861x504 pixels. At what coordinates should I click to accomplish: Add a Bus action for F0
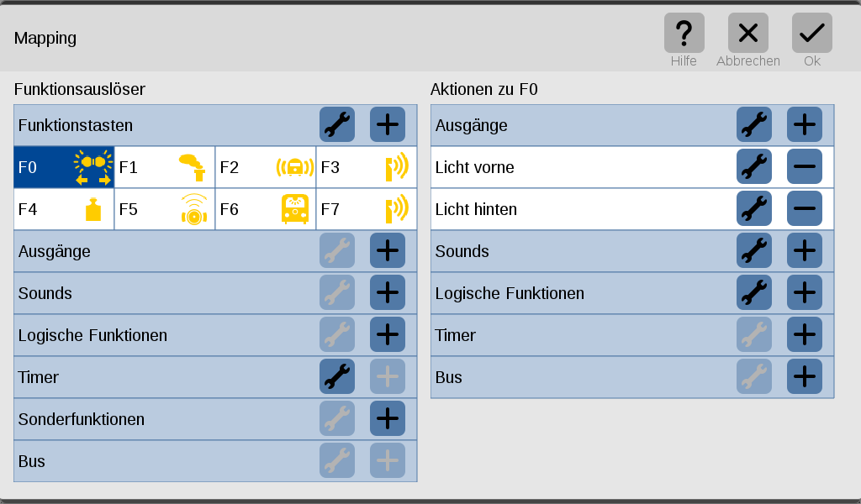[x=805, y=376]
